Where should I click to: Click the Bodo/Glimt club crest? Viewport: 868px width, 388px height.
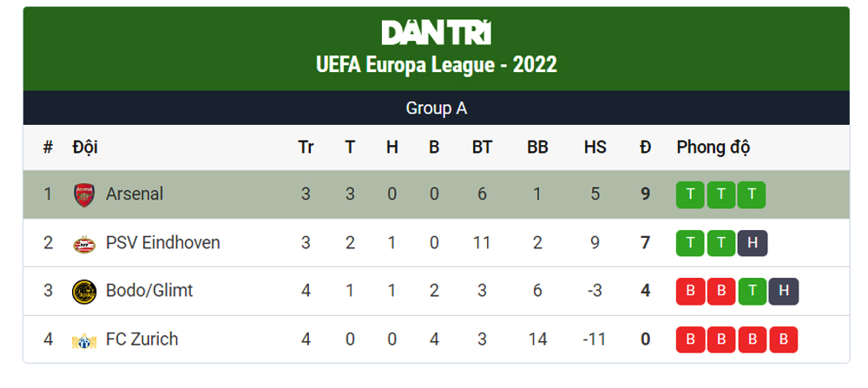[x=83, y=291]
